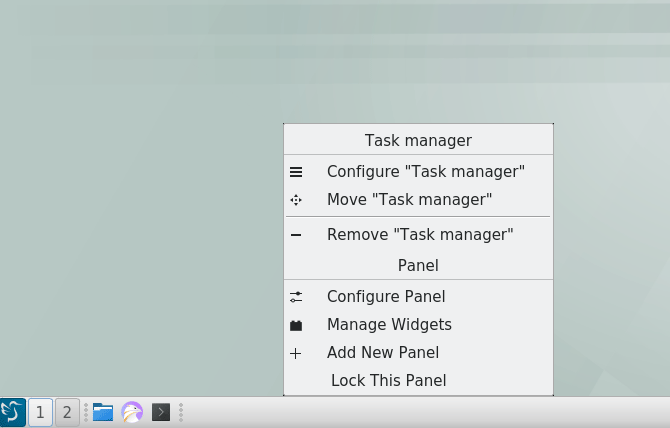The image size is (670, 428).
Task: Select Lock This Panel
Action: click(388, 381)
